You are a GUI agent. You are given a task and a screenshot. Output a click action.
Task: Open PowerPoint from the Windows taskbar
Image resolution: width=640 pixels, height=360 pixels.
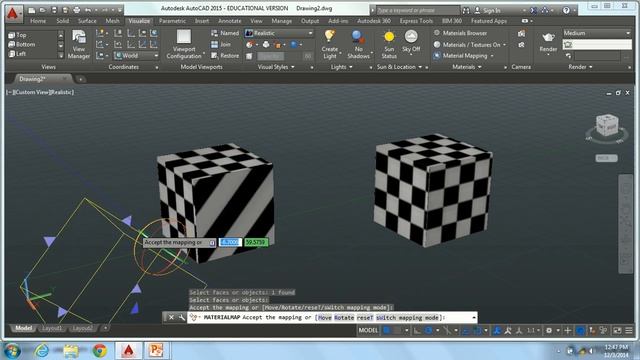[x=156, y=351]
